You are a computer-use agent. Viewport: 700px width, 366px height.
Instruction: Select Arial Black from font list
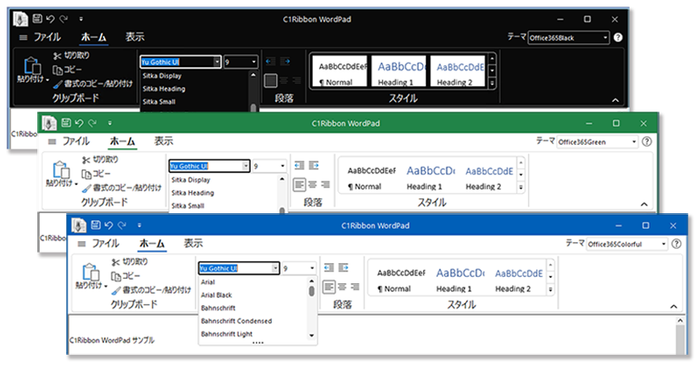217,295
